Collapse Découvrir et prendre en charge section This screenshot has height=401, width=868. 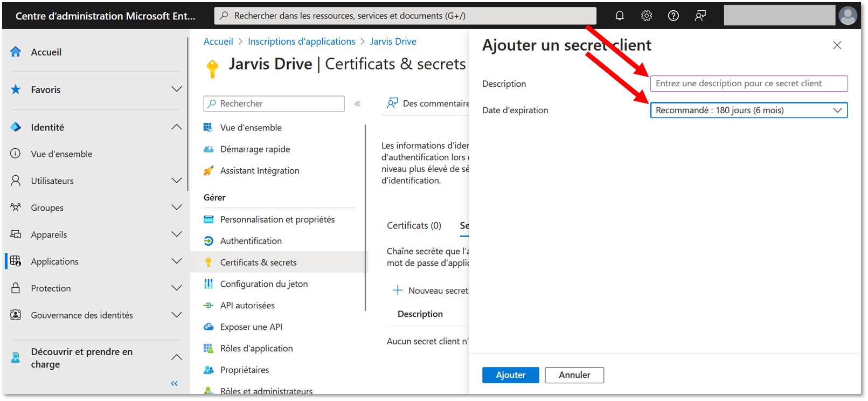tap(176, 357)
